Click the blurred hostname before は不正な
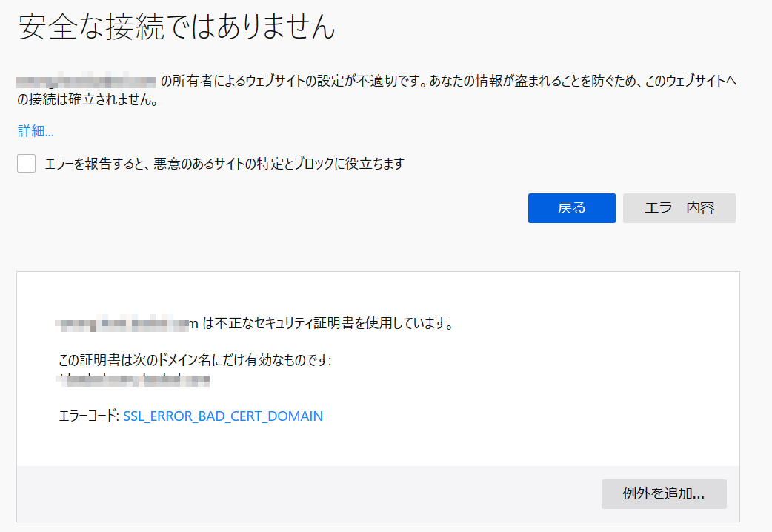Viewport: 772px width, 532px height. [127, 323]
